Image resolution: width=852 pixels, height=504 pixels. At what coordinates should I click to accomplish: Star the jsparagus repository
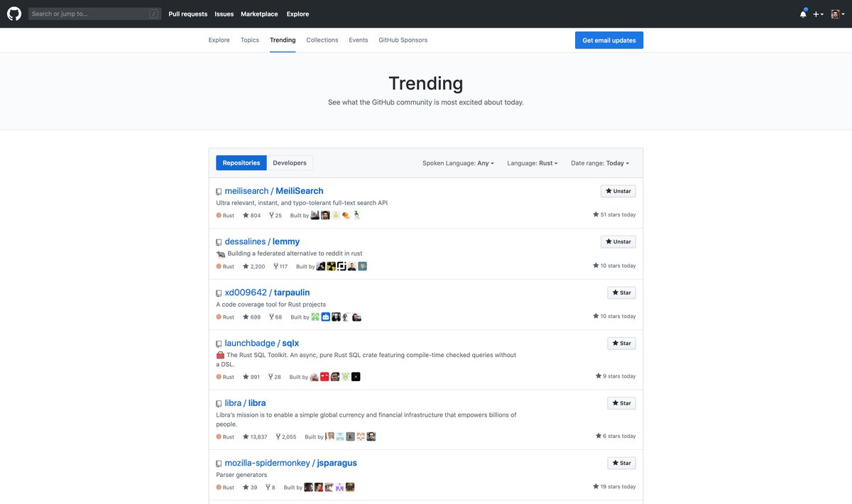pyautogui.click(x=622, y=463)
